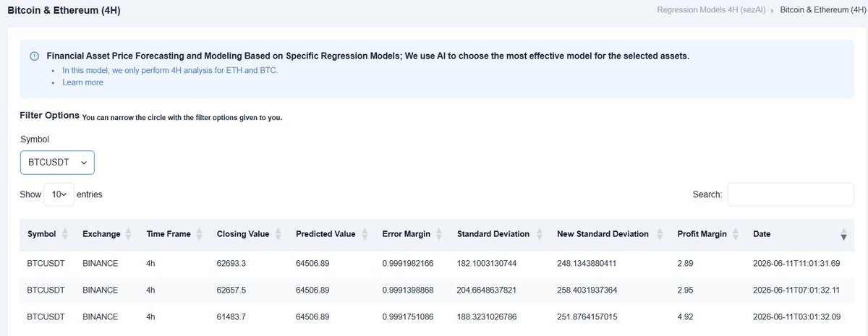The image size is (868, 336).
Task: Click into the Search input field
Action: [791, 194]
